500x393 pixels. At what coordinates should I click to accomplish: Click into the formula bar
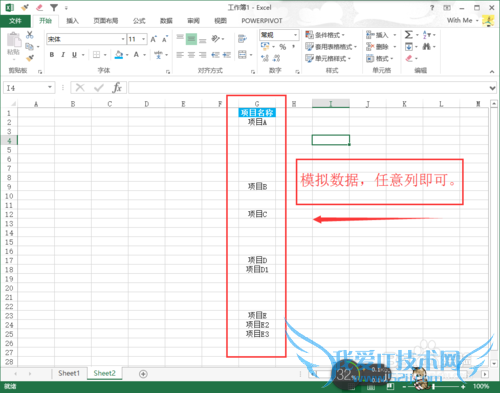pyautogui.click(x=308, y=88)
